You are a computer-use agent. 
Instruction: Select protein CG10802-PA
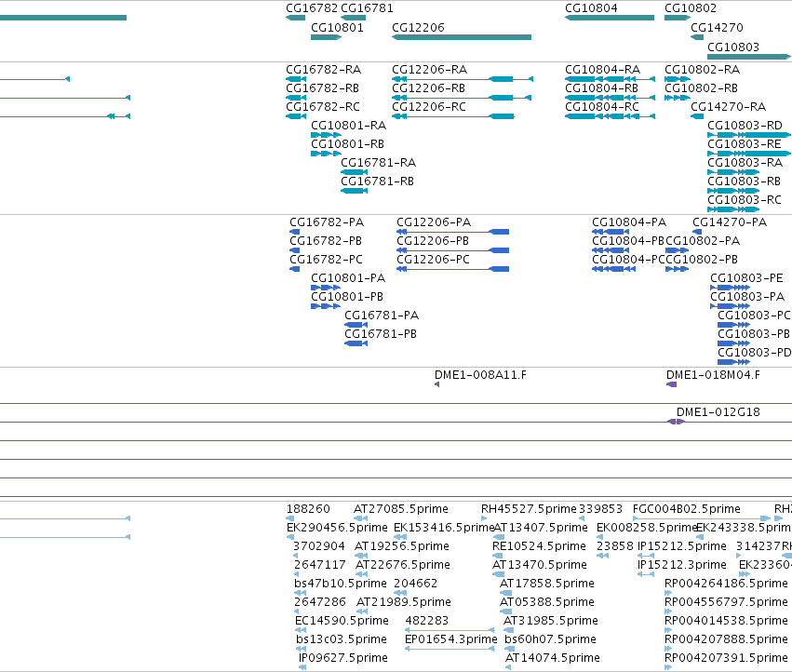(x=703, y=241)
